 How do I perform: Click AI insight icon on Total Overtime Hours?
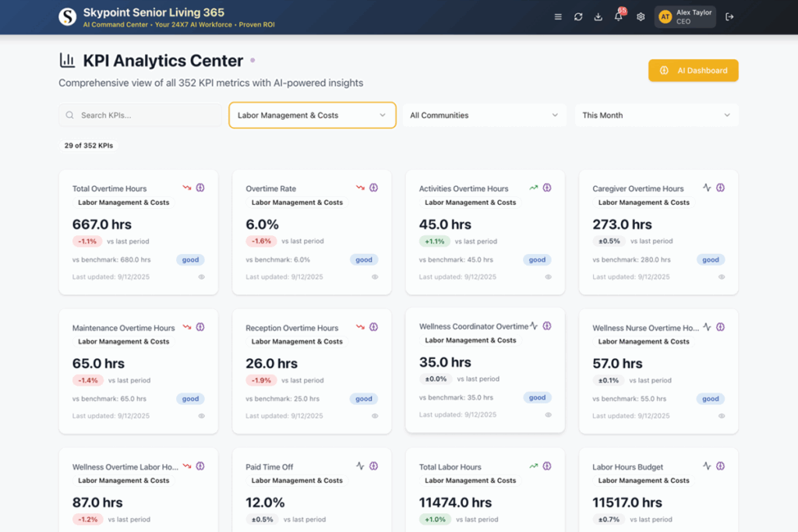[200, 188]
